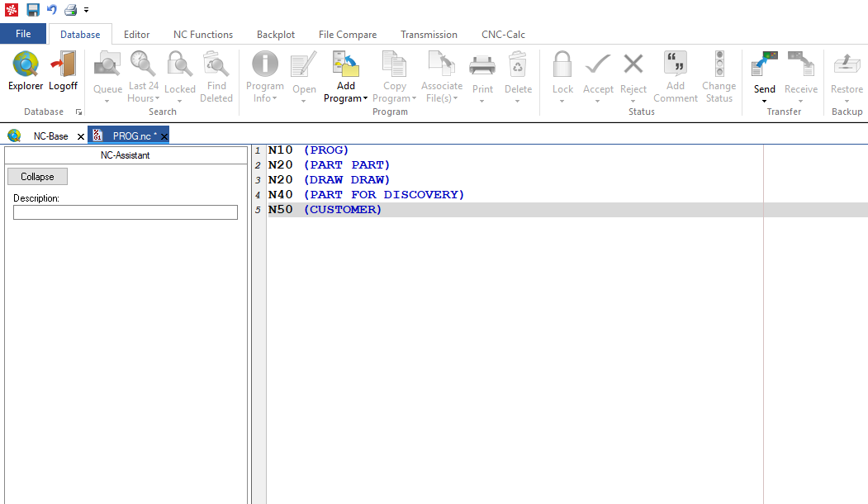Click Copy Program icon

coord(395,64)
